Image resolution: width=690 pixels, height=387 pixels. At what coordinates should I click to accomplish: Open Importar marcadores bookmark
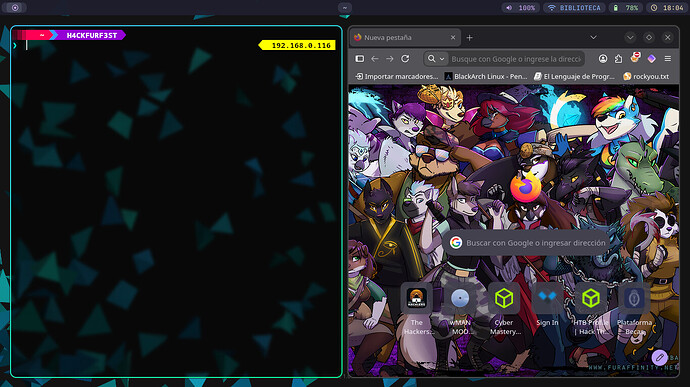397,76
